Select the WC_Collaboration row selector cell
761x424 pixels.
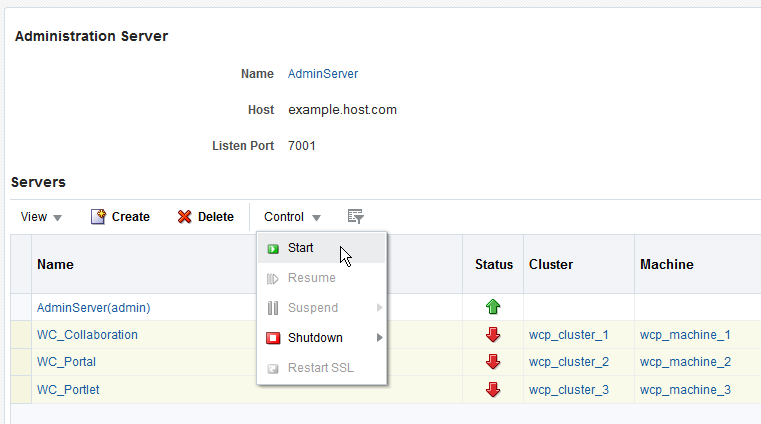point(21,335)
